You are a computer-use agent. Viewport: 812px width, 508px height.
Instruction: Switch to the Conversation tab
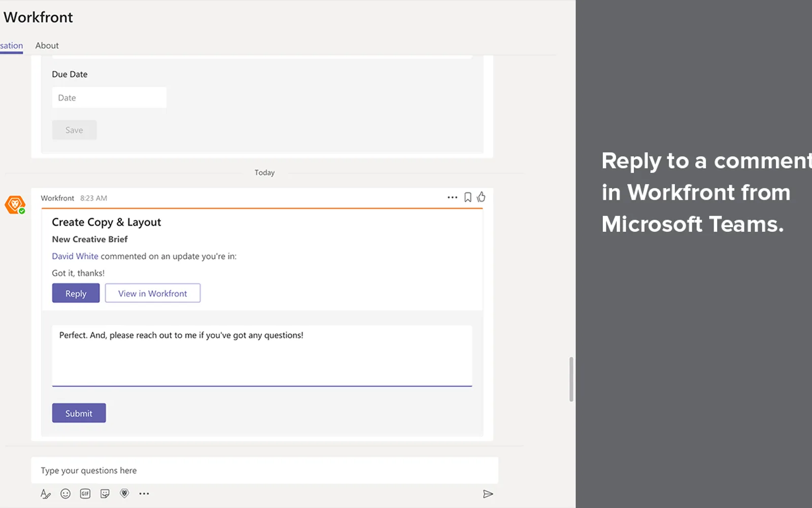[11, 46]
